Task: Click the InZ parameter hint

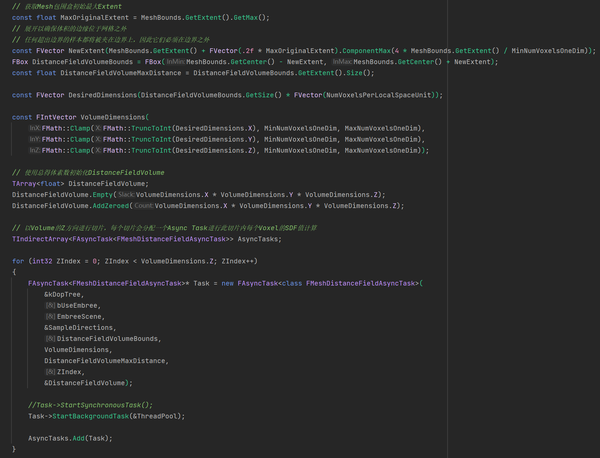Action: tap(35, 150)
